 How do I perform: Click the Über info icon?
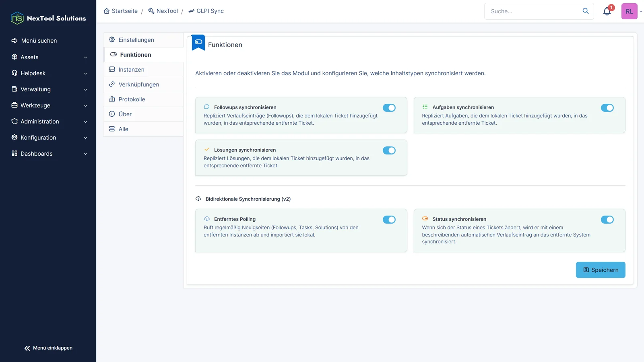point(112,114)
